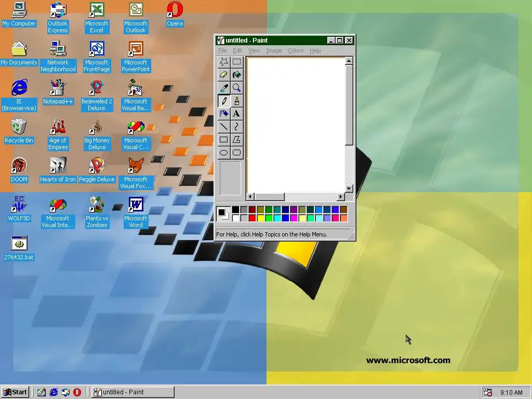Pick the bright red color swatch

[x=252, y=218]
